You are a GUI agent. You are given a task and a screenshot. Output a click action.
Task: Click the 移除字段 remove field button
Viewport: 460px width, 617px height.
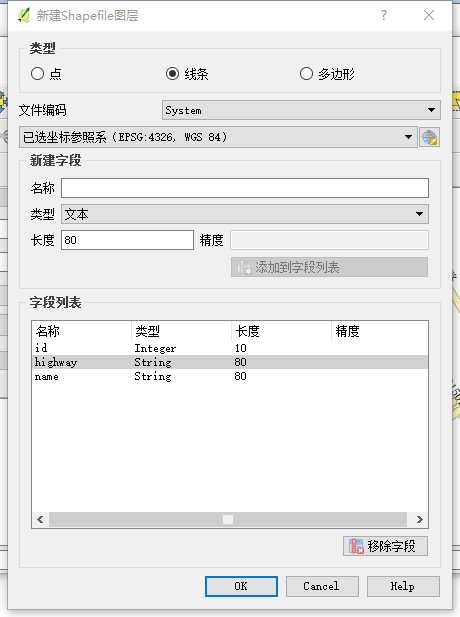click(385, 546)
